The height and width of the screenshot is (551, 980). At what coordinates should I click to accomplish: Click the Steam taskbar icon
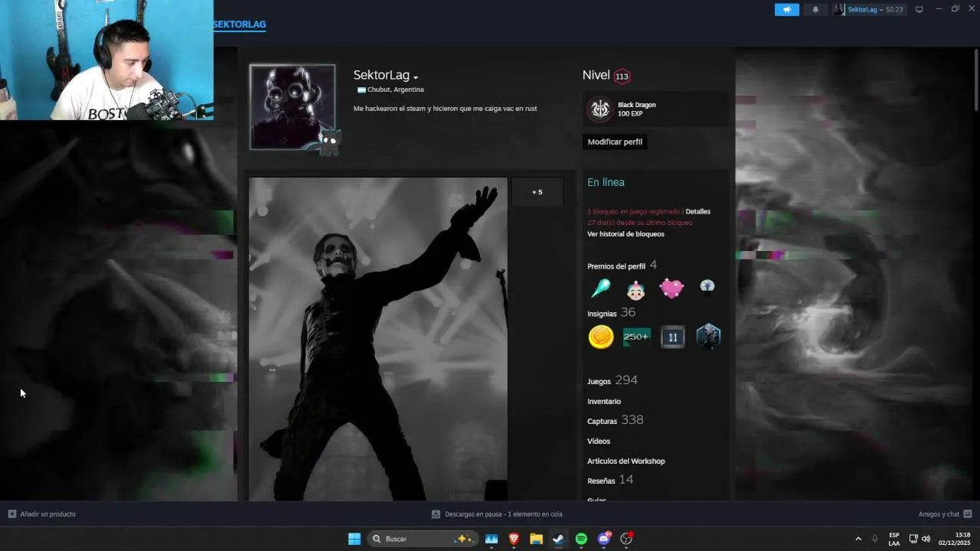[x=558, y=539]
